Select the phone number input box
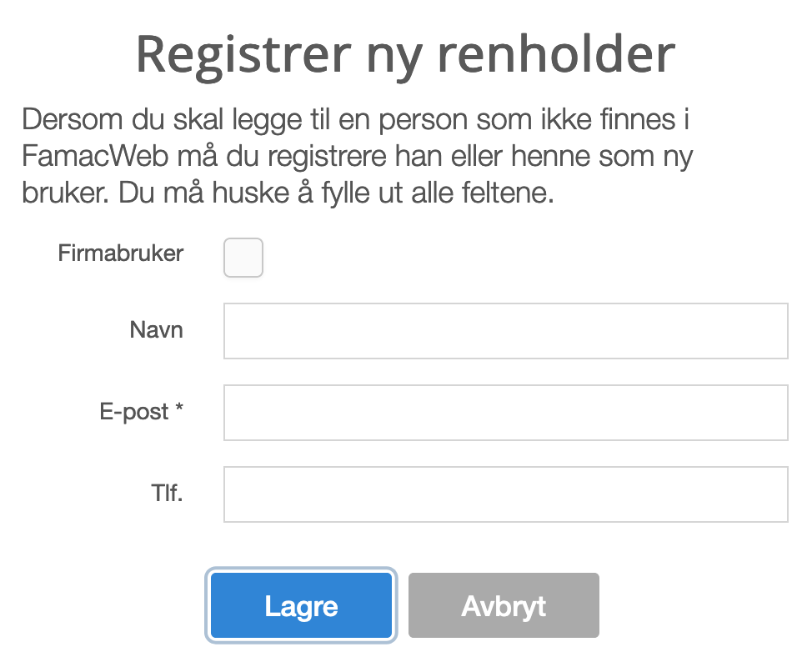Image resolution: width=812 pixels, height=662 pixels. click(505, 494)
